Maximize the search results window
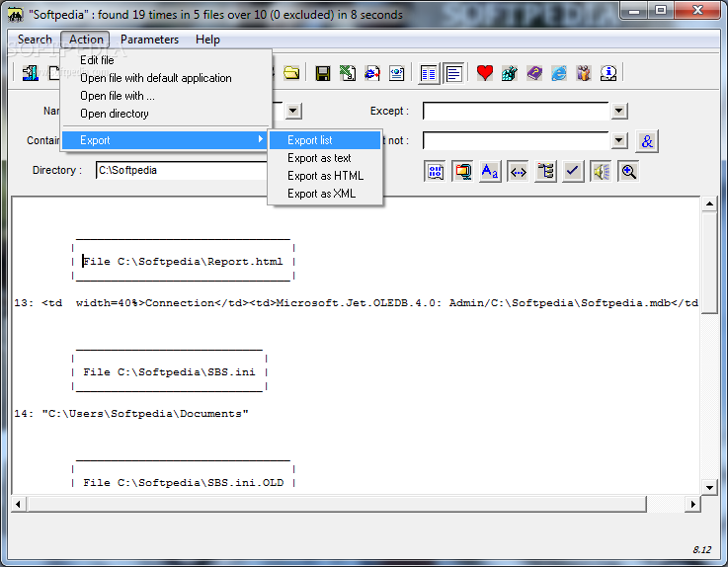Screen dimensions: 728x567 (x=661, y=10)
